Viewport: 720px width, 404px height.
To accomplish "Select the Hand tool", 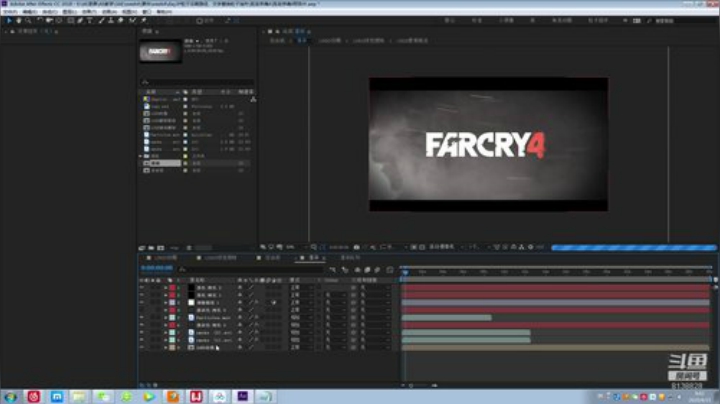I will pyautogui.click(x=18, y=21).
